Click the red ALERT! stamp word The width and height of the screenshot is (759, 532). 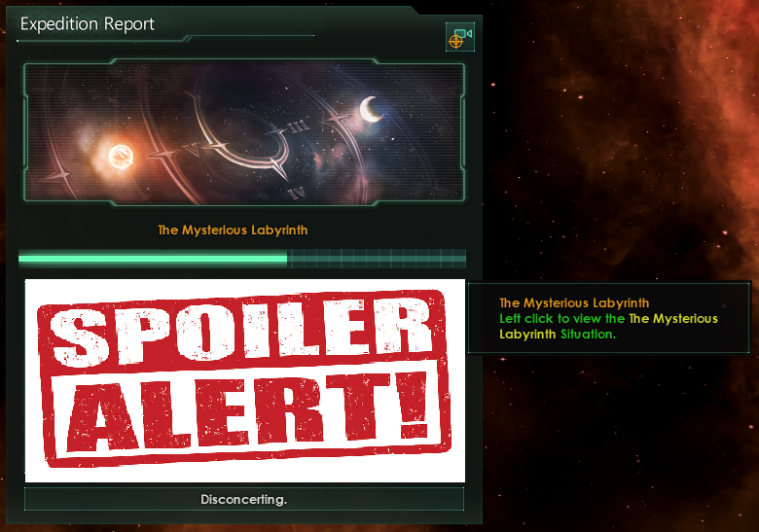248,411
